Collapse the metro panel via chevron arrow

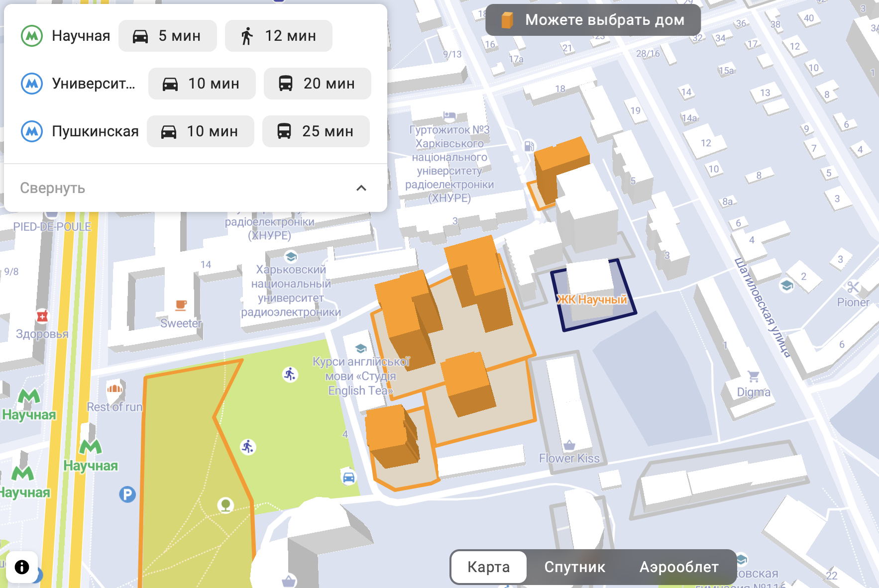pos(361,188)
